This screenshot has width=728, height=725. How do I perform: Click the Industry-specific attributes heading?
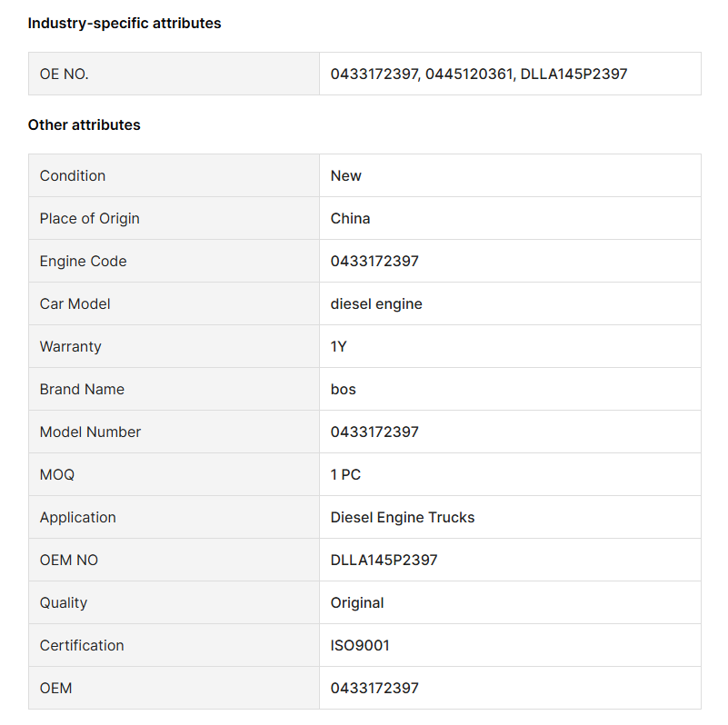point(125,24)
